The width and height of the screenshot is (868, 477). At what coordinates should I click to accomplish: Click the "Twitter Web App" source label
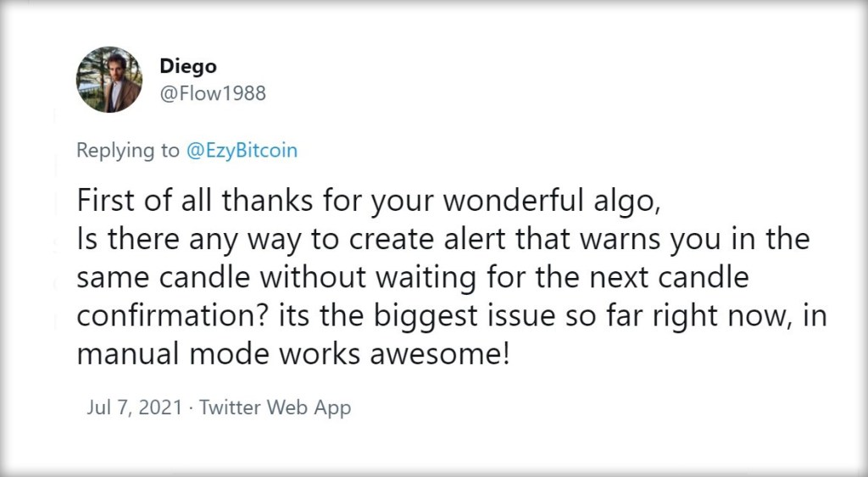(275, 408)
